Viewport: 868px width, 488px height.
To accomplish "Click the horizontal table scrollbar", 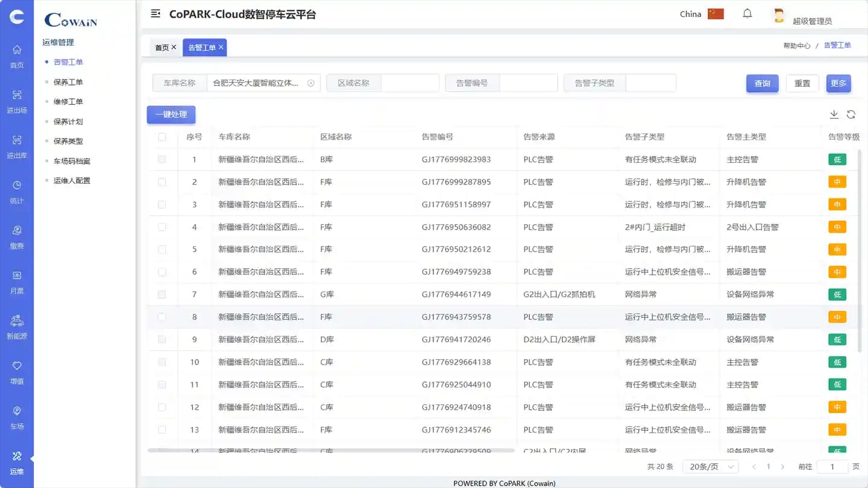I will (332, 450).
